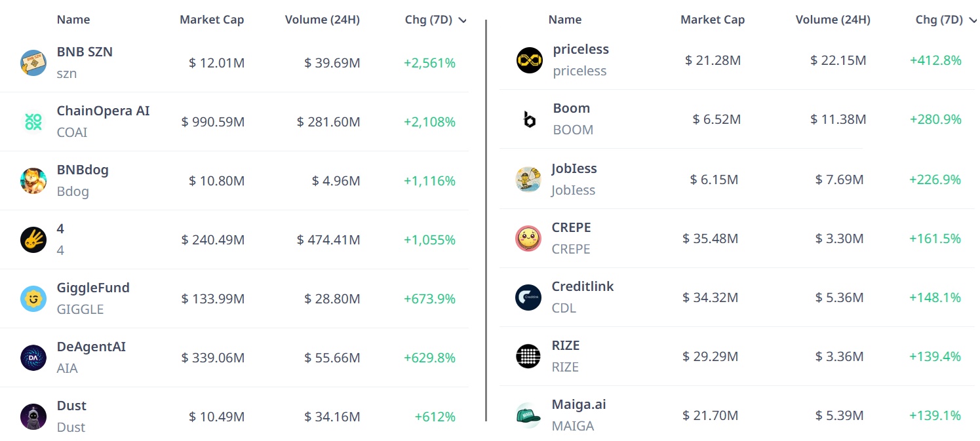Image resolution: width=980 pixels, height=441 pixels.
Task: Click the RIZE dotted circle icon
Action: point(528,356)
